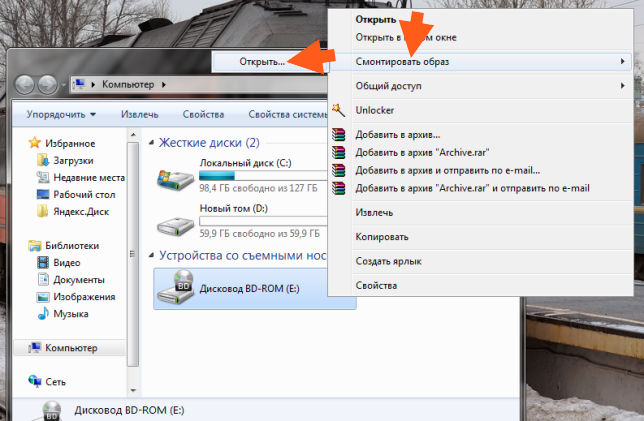Click the back navigation arrow button

click(25, 85)
